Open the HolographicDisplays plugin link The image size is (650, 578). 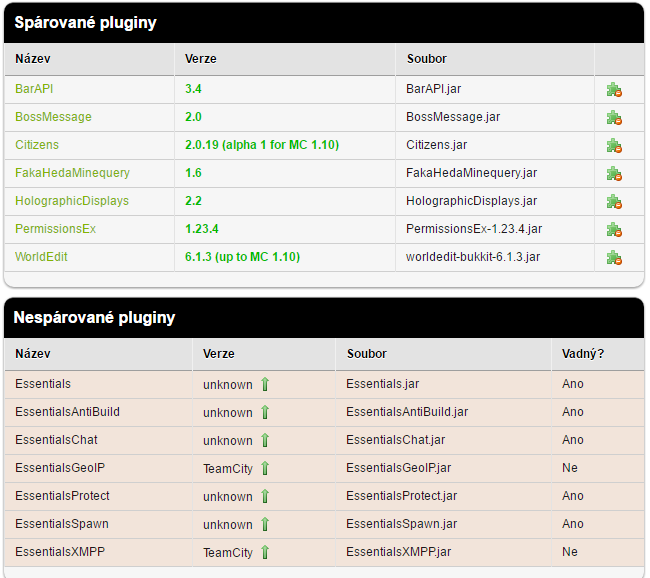coord(72,201)
